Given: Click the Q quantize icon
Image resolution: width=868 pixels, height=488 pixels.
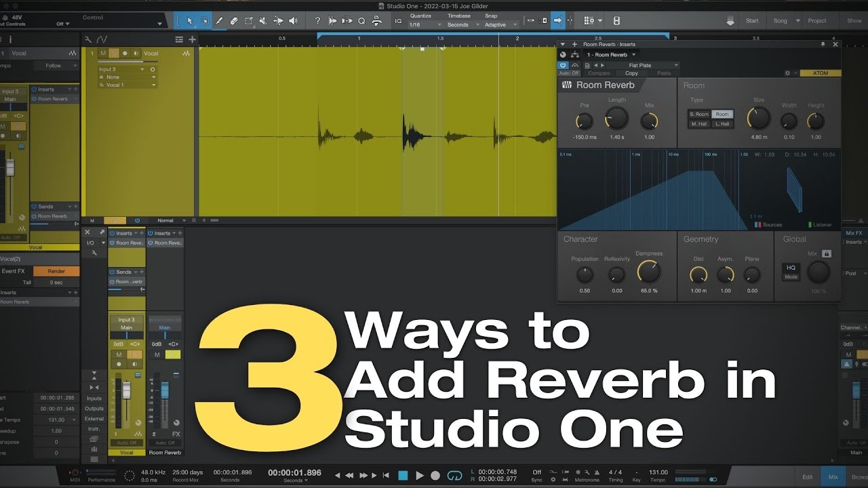Looking at the screenshot, I should coord(361,21).
